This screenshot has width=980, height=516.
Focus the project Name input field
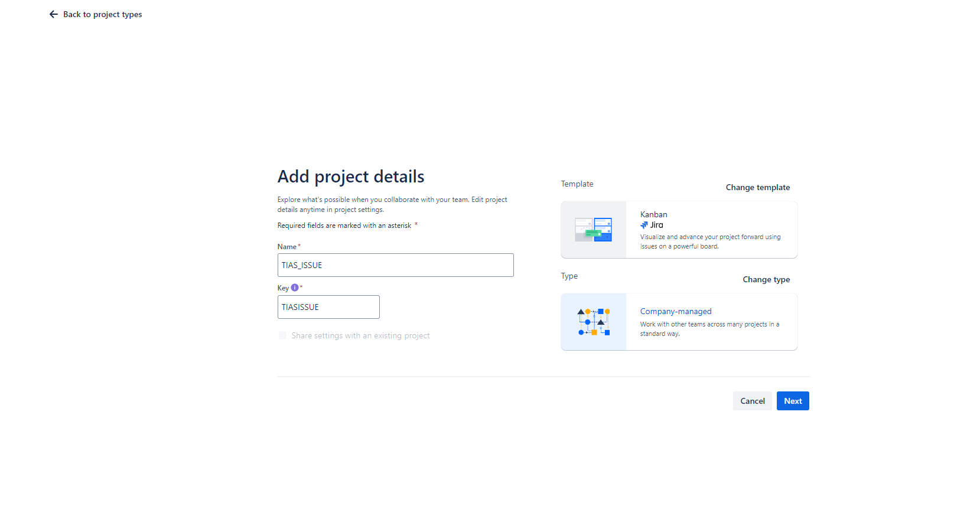tap(395, 265)
